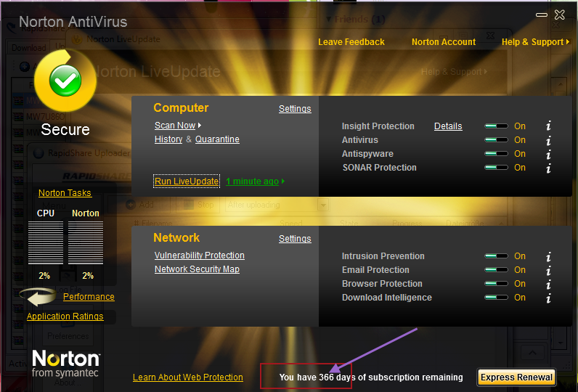Image resolution: width=578 pixels, height=392 pixels.
Task: Minimize the Norton AntiVirus window
Action: (x=542, y=15)
